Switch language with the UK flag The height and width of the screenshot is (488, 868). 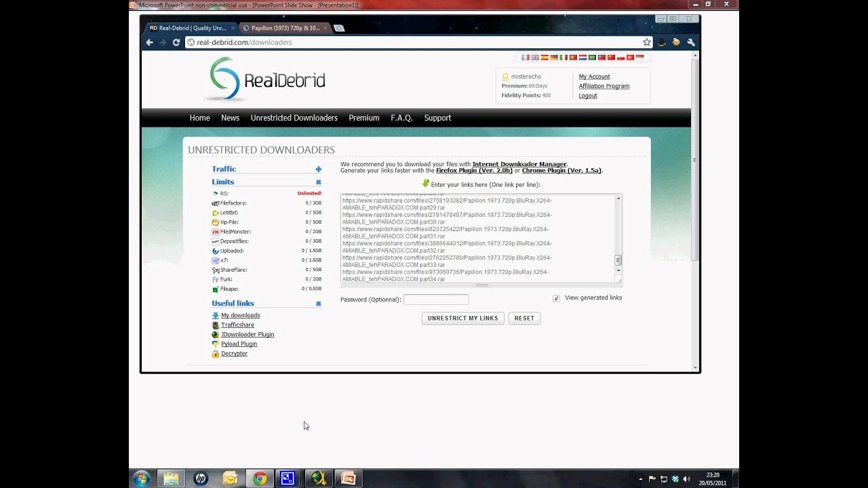coord(534,58)
